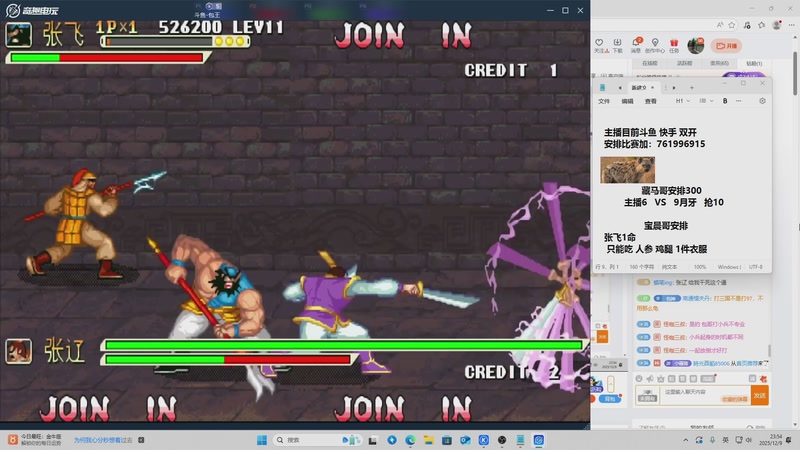The height and width of the screenshot is (450, 800).
Task: Show hidden tray icons chevron
Action: (x=686, y=440)
